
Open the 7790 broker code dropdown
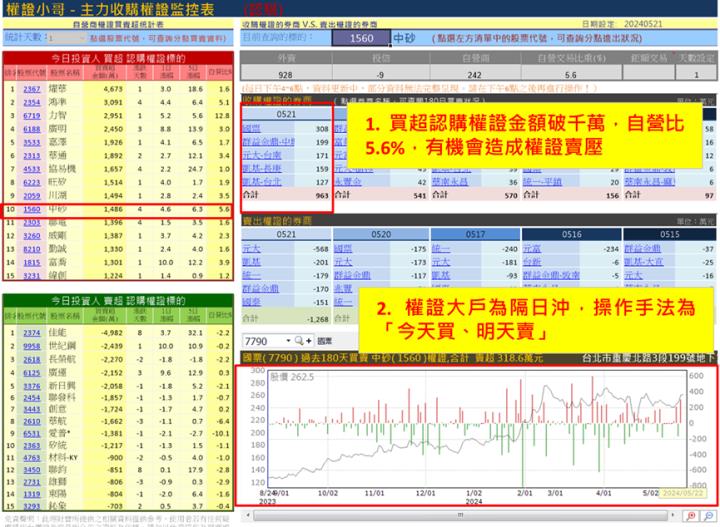click(288, 341)
